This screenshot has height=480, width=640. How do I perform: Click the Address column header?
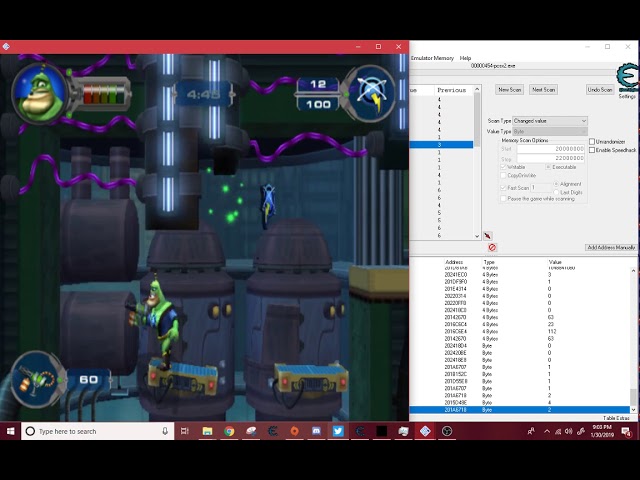(454, 262)
